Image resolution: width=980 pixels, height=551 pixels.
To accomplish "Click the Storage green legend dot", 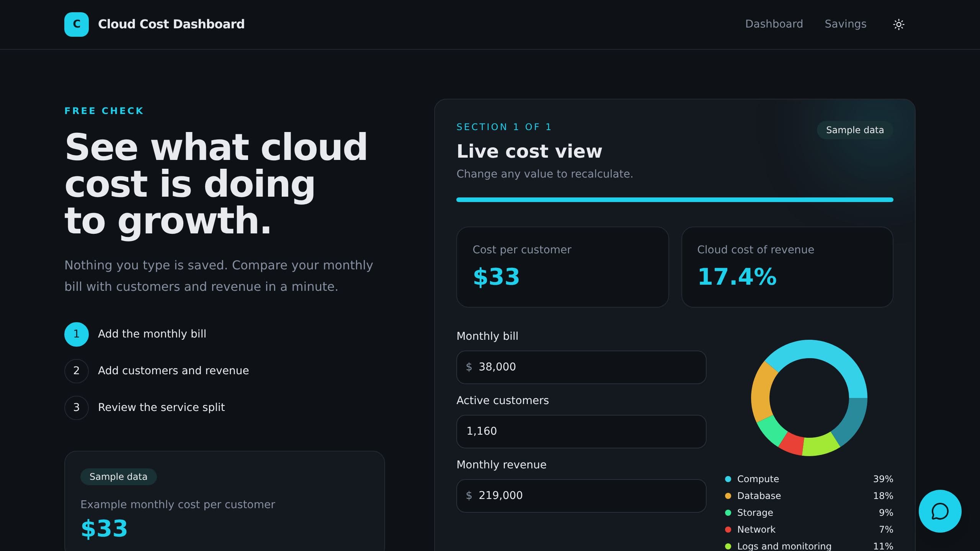I will tap(728, 513).
